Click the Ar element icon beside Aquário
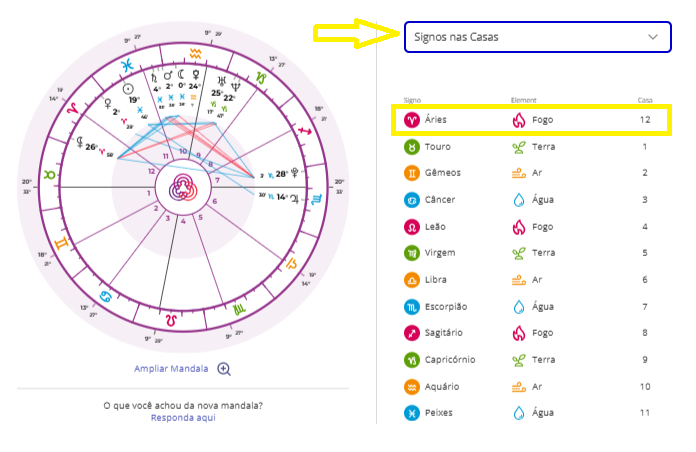696x452 pixels. tap(518, 386)
